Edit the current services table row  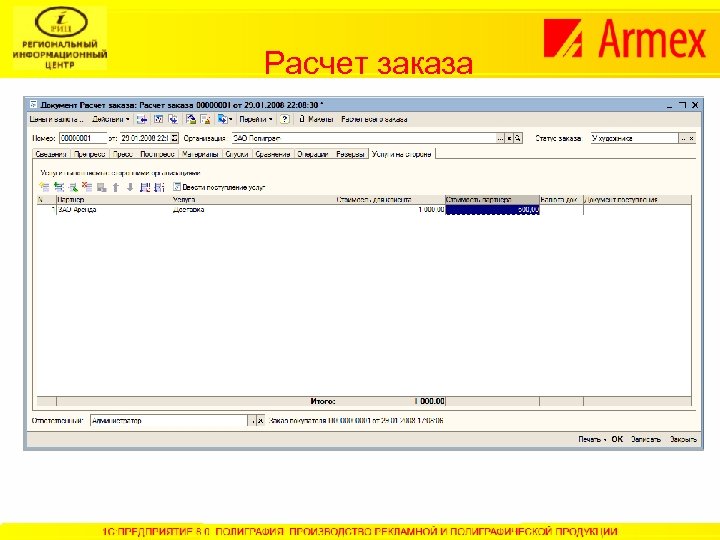(x=73, y=187)
